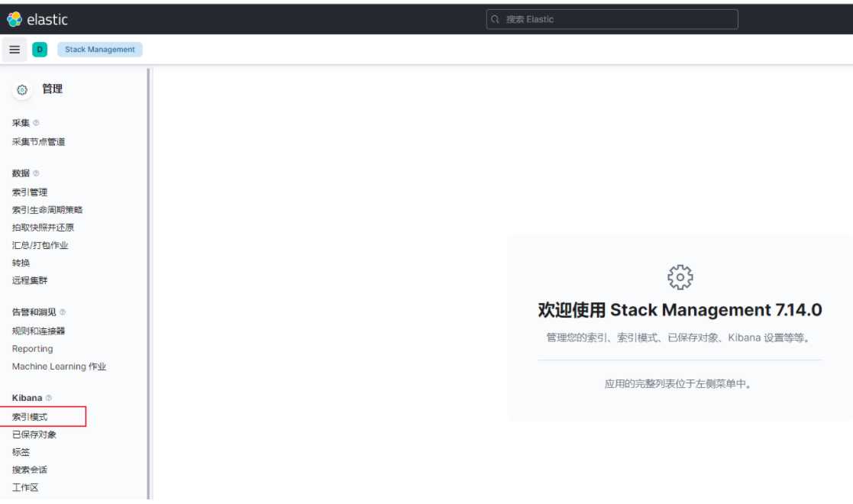Open 汇总/打包作业
This screenshot has height=504, width=853.
[40, 245]
